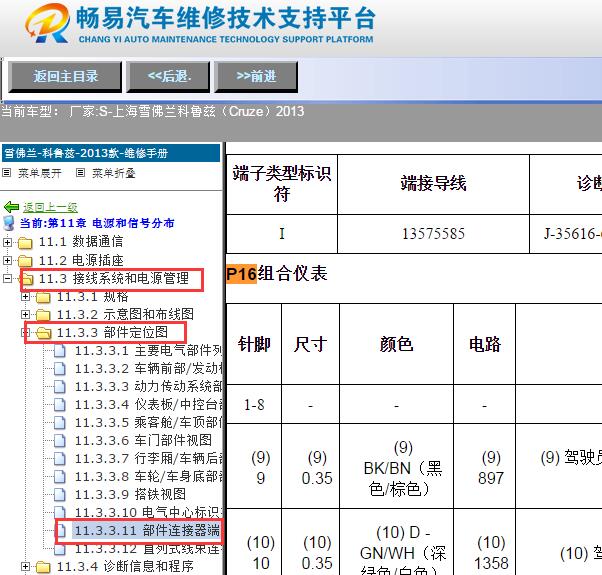
Task: Click the 针脚 column header
Action: pos(254,344)
